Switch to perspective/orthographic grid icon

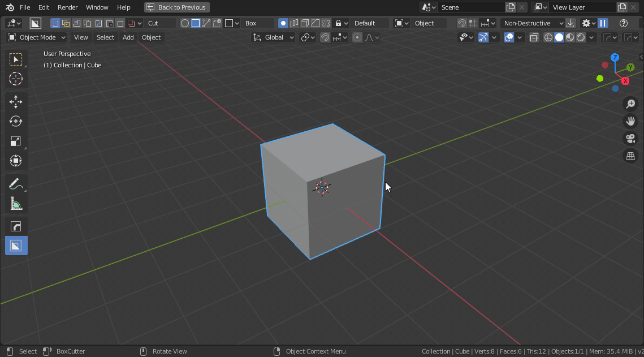click(630, 156)
